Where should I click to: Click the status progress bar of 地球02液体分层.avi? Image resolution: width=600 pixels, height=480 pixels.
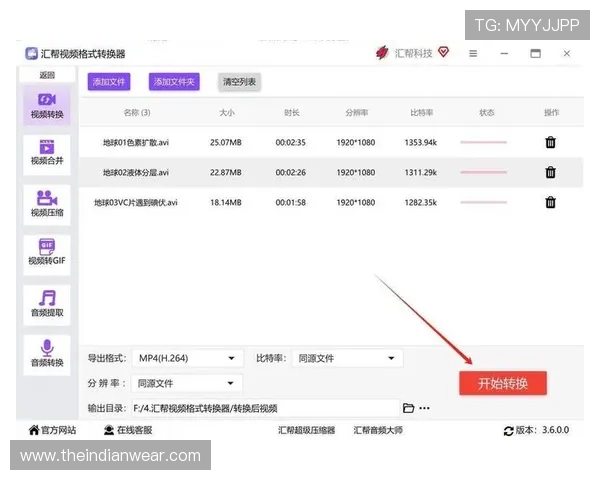pyautogui.click(x=484, y=172)
